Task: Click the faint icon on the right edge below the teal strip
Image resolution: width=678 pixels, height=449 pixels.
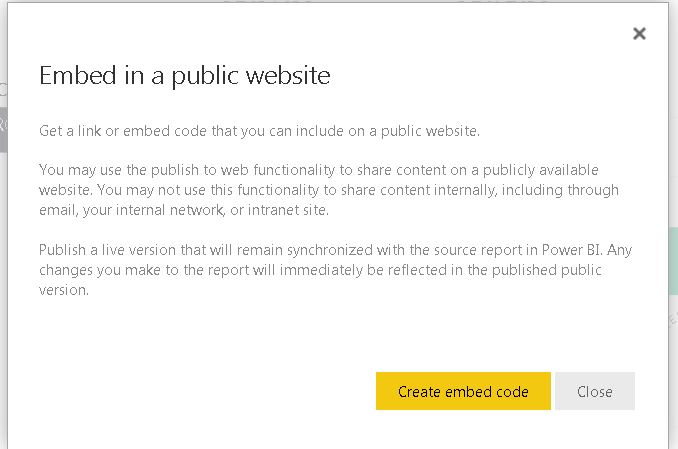Action: (x=673, y=320)
